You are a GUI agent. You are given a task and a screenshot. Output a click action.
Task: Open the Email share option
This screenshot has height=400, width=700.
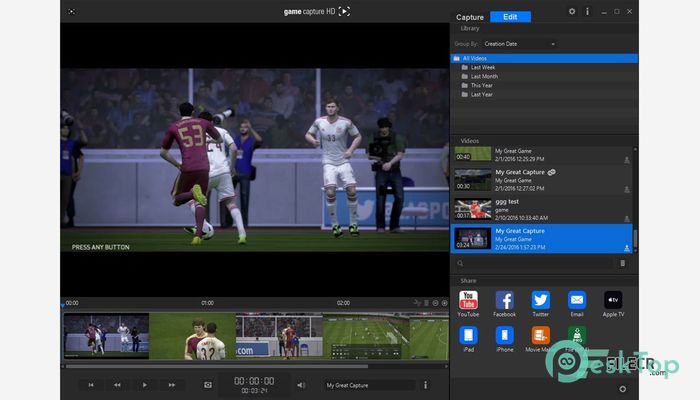[576, 300]
